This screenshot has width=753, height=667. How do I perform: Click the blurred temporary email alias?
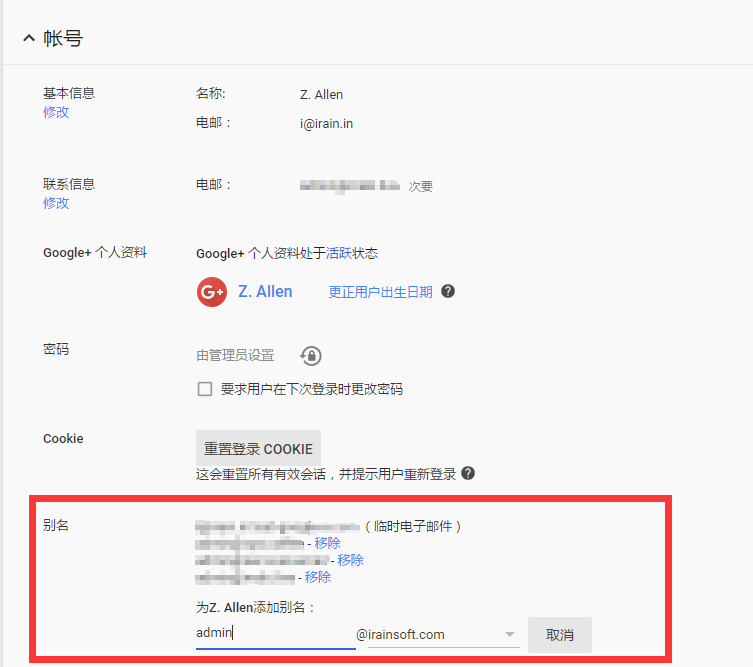pos(277,526)
